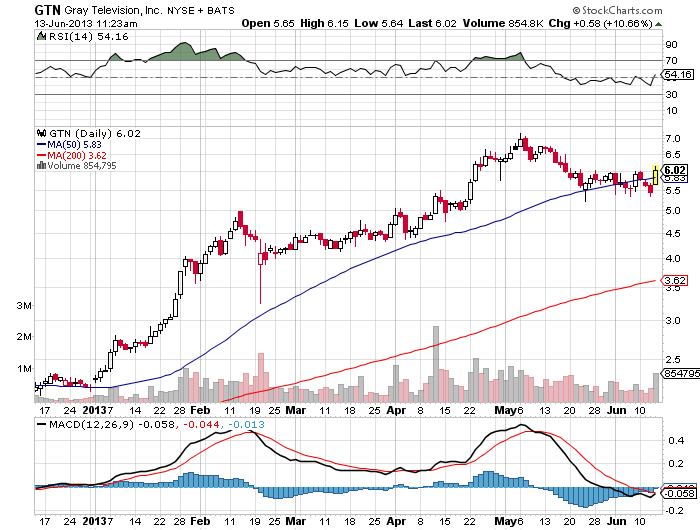700x530 pixels.
Task: Click the RSI mountain icon beside RSI(14)
Action: pyautogui.click(x=42, y=36)
